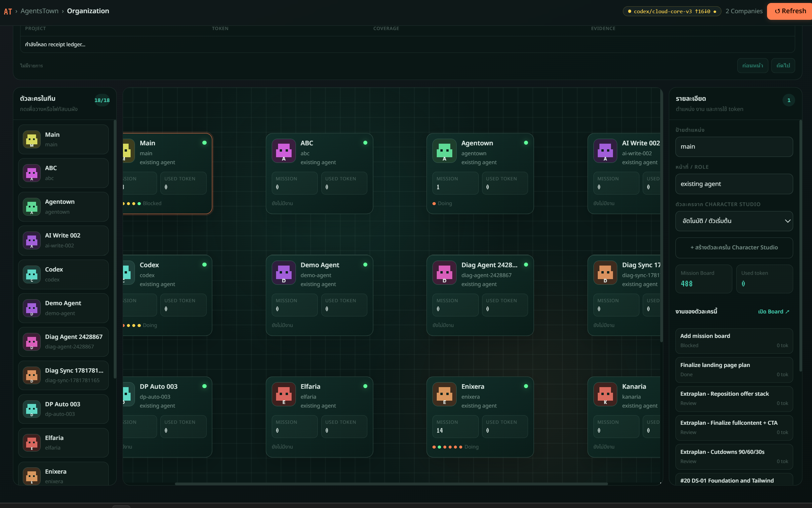Click Agentown card avatar on the canvas

point(444,151)
